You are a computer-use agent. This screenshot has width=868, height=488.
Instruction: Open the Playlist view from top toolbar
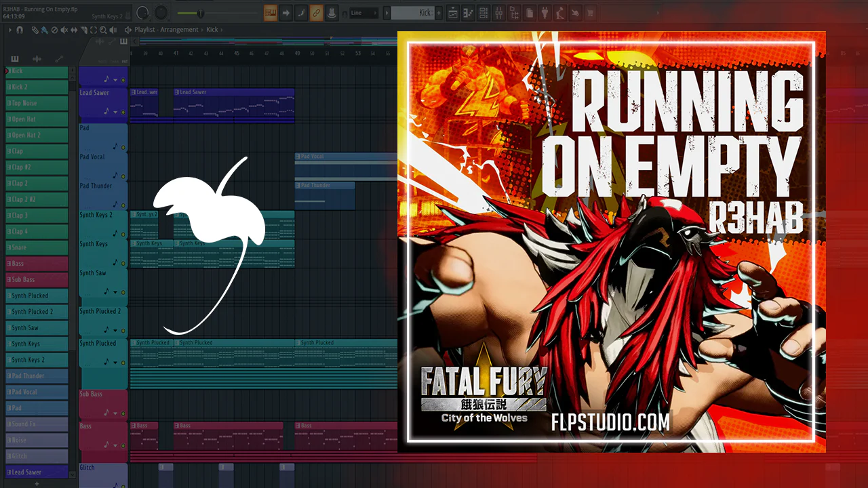(x=452, y=12)
